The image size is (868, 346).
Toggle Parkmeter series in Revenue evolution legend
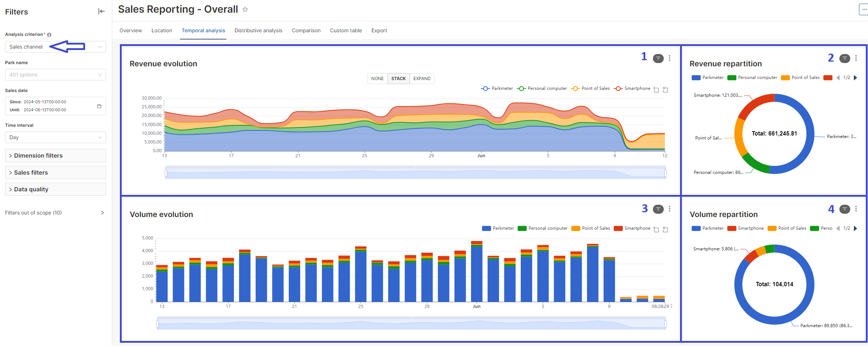click(497, 88)
